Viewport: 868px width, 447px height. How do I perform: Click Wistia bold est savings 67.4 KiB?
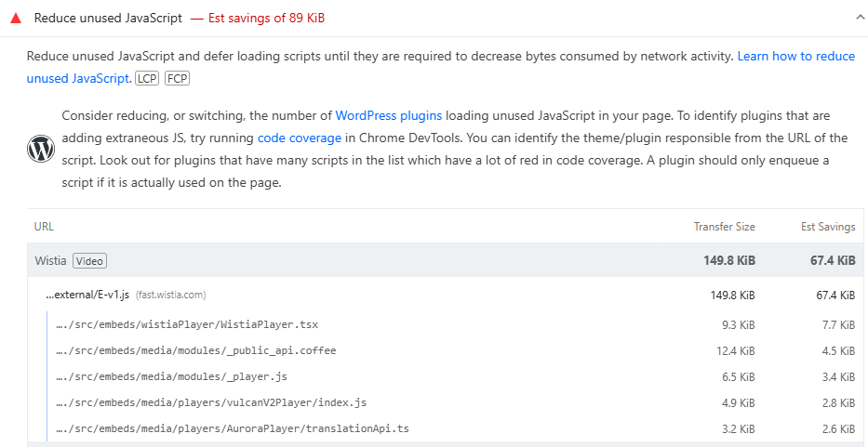[x=832, y=260]
